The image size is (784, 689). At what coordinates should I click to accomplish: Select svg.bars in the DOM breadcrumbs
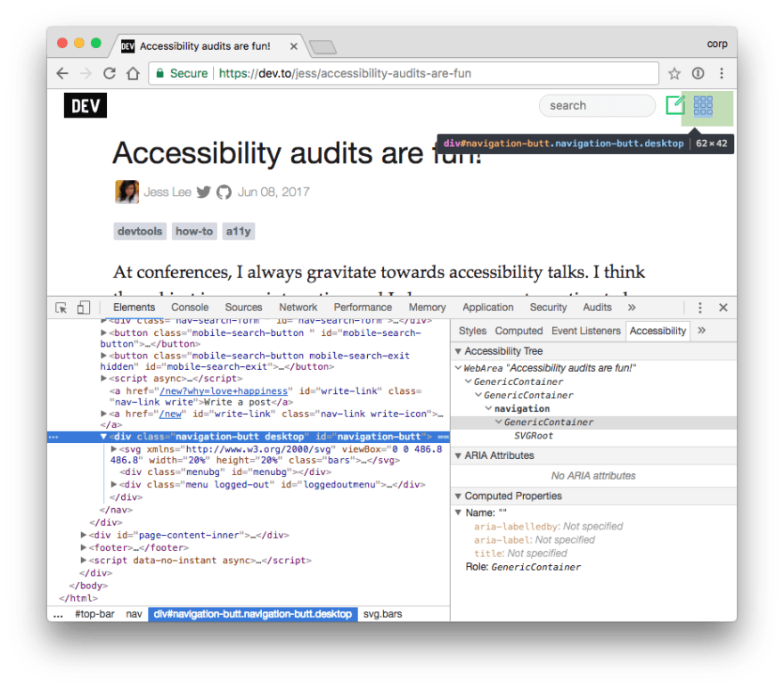tap(382, 614)
